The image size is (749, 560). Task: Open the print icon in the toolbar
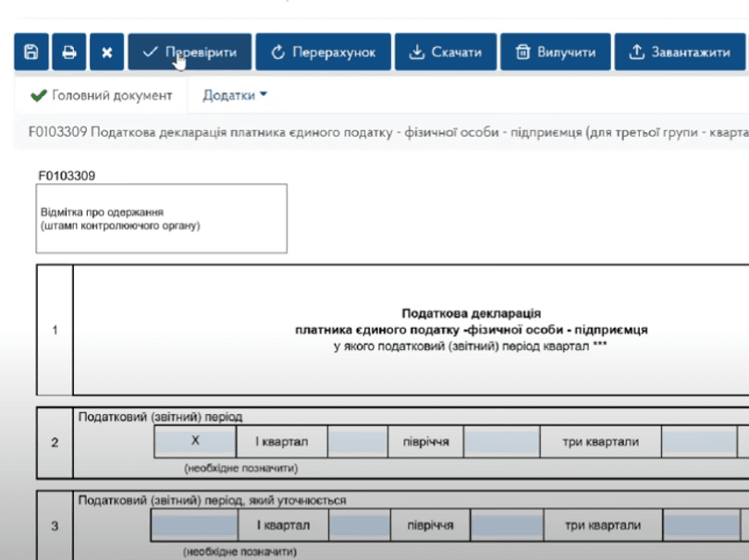point(68,51)
